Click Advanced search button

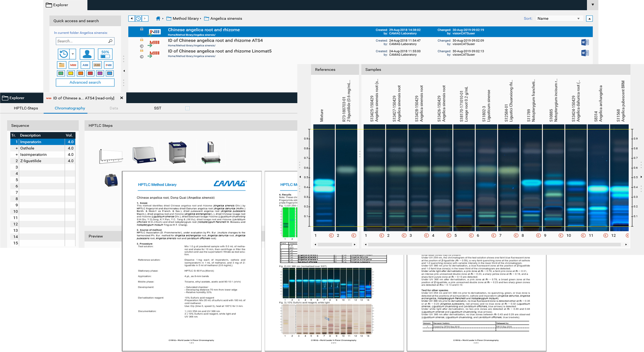click(x=85, y=82)
